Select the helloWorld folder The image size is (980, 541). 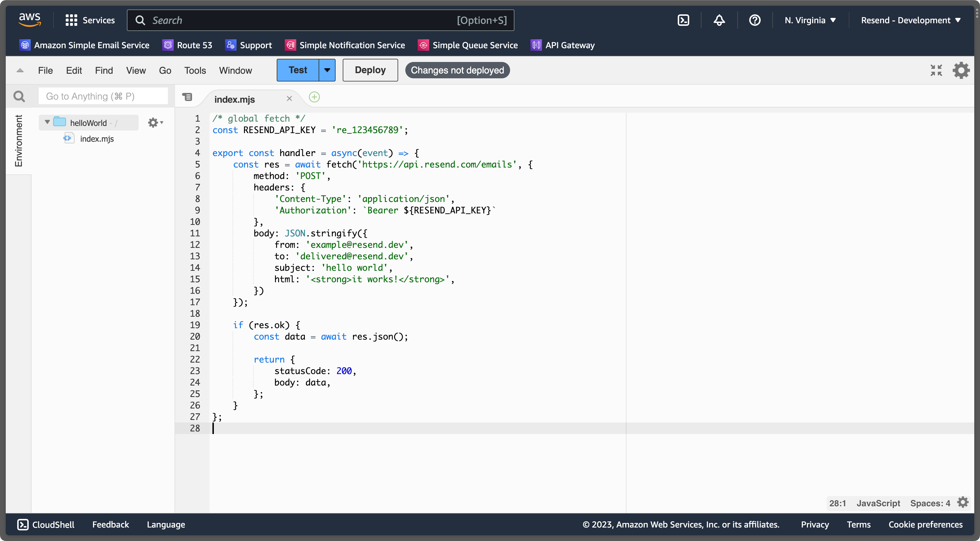(89, 122)
